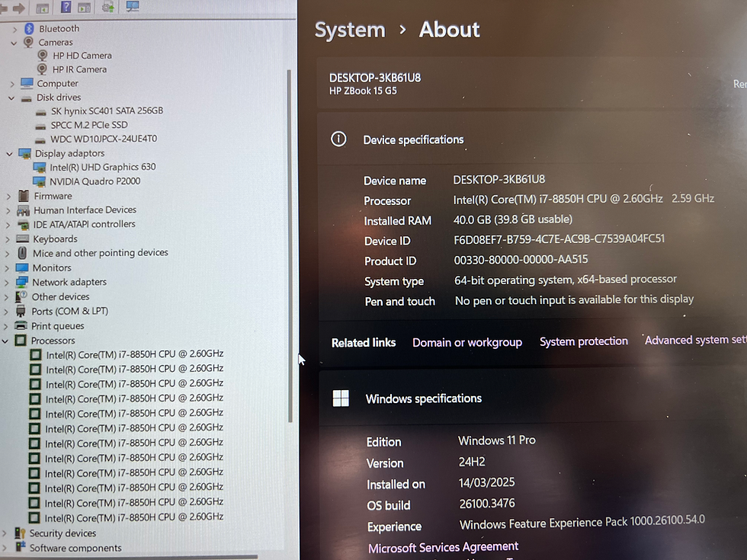
Task: Click the Action Pane toolbar icon
Action: point(85,8)
